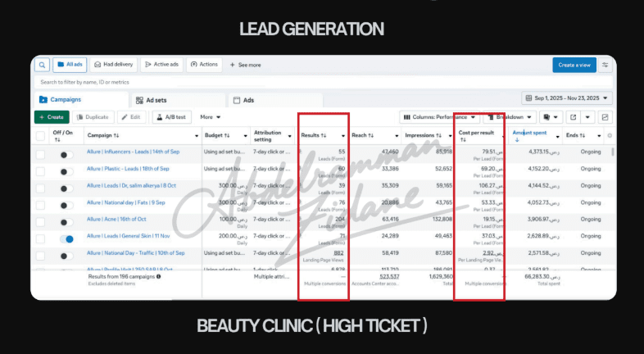Open the Budget column header menu
Viewport: 644px width, 354px height.
(246, 136)
